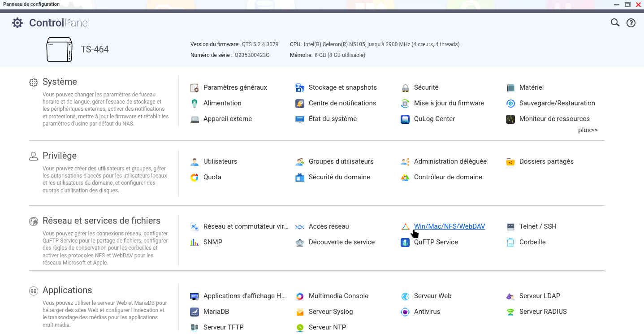
Task: Click the TS-464 NAS device image
Action: (x=59, y=49)
